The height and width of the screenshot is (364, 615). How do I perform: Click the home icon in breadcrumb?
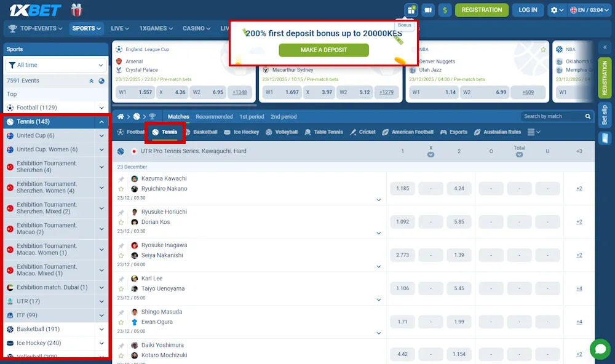pyautogui.click(x=121, y=116)
